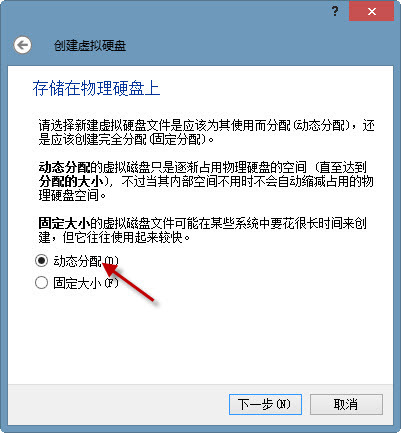401x433 pixels.
Task: Click the blue heading 存储在物理硬盘上
Action: pyautogui.click(x=96, y=88)
